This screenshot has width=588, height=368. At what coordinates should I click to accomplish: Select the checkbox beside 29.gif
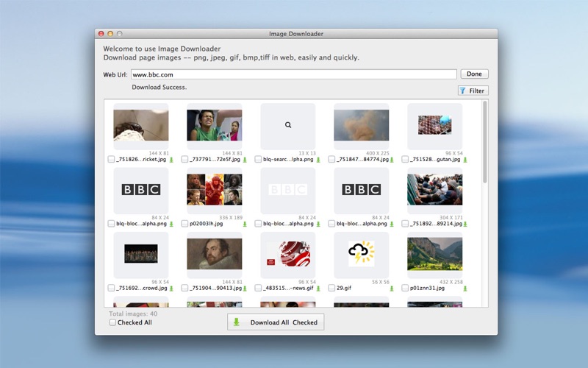331,288
